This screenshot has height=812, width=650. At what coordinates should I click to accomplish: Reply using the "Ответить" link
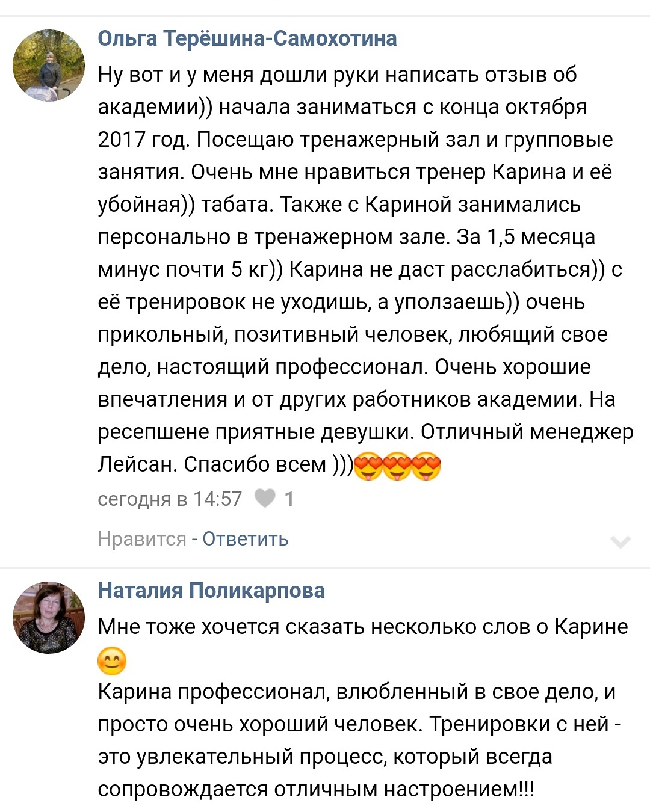pos(246,539)
